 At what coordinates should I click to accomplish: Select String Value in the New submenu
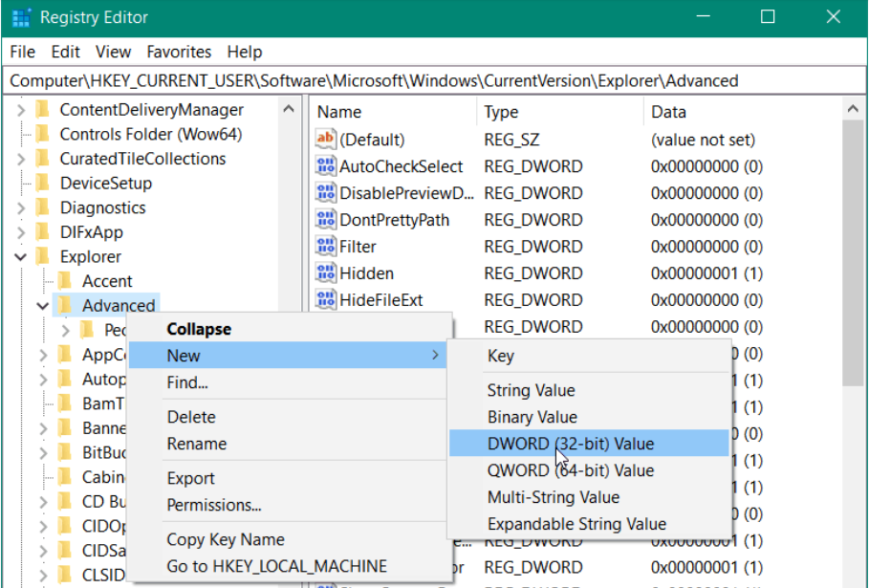[x=531, y=390]
